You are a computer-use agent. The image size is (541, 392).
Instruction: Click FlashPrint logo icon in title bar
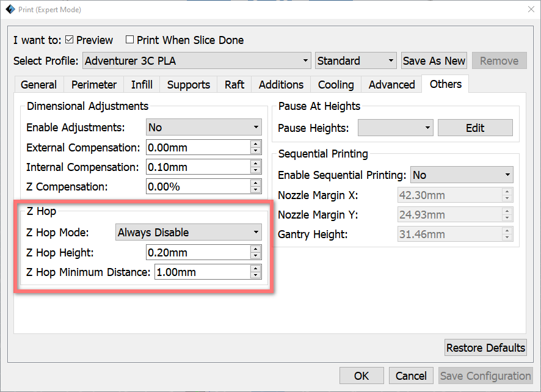(10, 9)
